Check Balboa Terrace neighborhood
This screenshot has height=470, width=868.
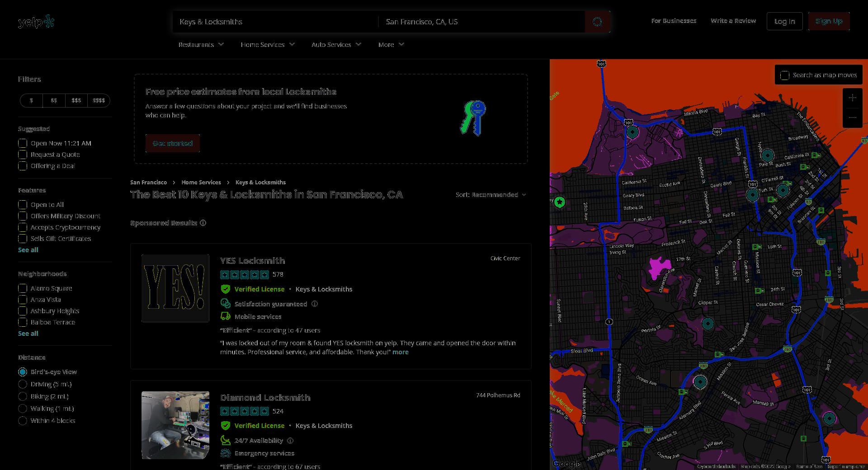pyautogui.click(x=23, y=322)
